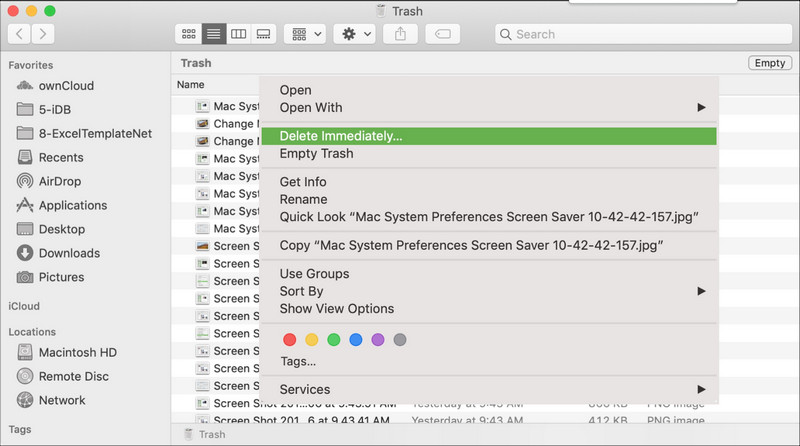Click the Empty button

tap(770, 63)
